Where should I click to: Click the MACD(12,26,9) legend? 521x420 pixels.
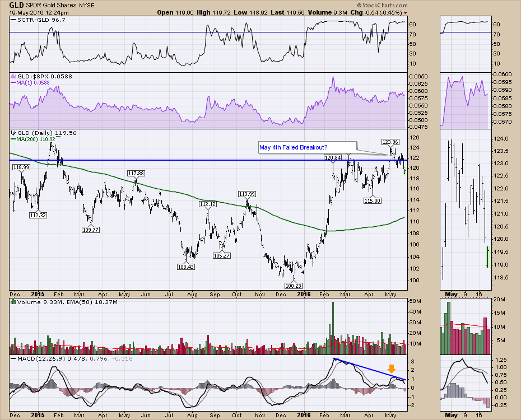[x=72, y=358]
